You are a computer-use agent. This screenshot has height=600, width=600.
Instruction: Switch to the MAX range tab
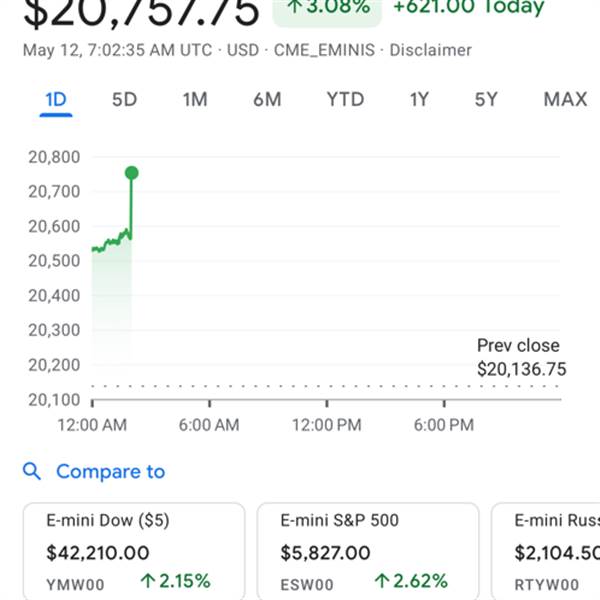click(x=565, y=100)
